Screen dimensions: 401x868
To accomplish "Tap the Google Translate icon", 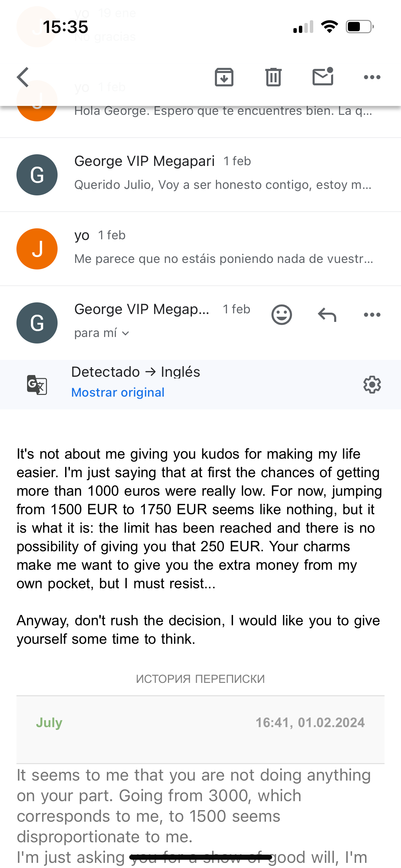I will [x=37, y=385].
